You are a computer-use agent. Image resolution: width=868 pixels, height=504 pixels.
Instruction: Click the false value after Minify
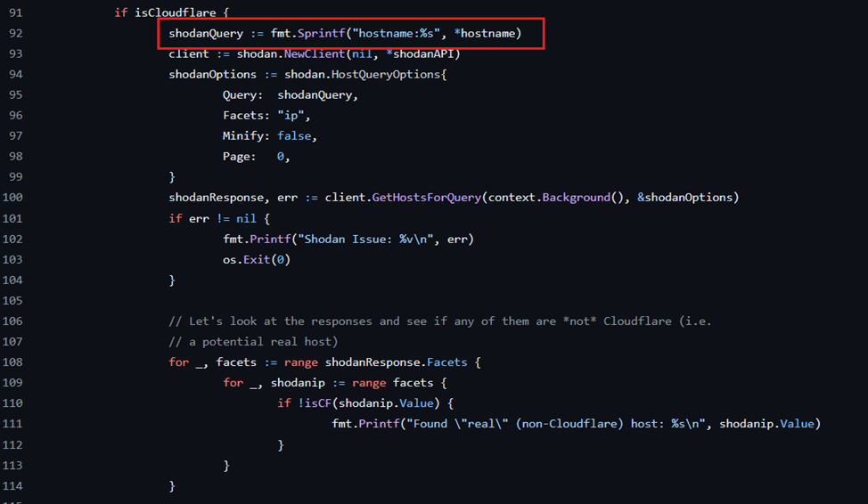click(294, 136)
